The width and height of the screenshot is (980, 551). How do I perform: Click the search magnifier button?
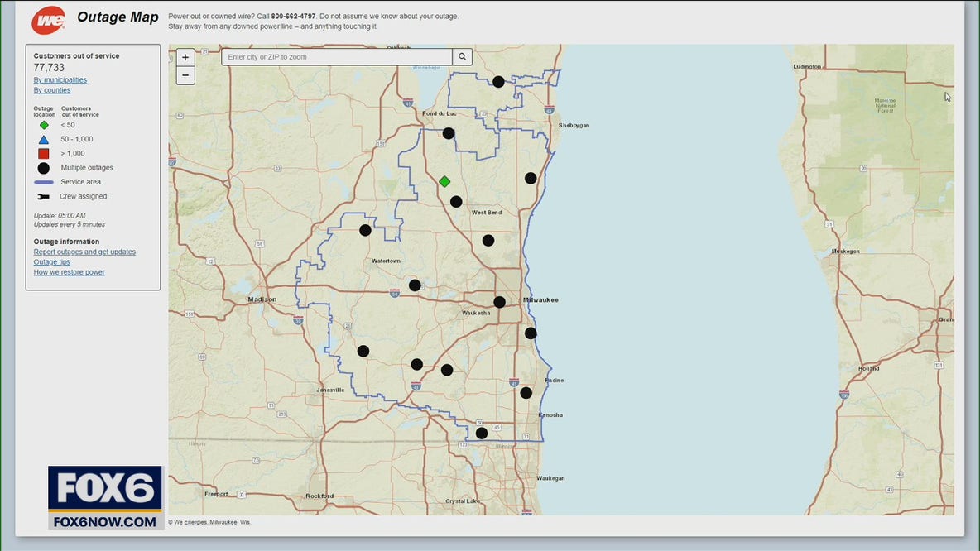[462, 57]
